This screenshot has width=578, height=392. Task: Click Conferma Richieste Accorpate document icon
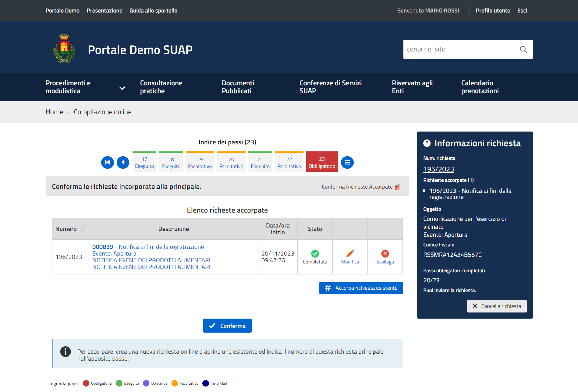pos(397,187)
